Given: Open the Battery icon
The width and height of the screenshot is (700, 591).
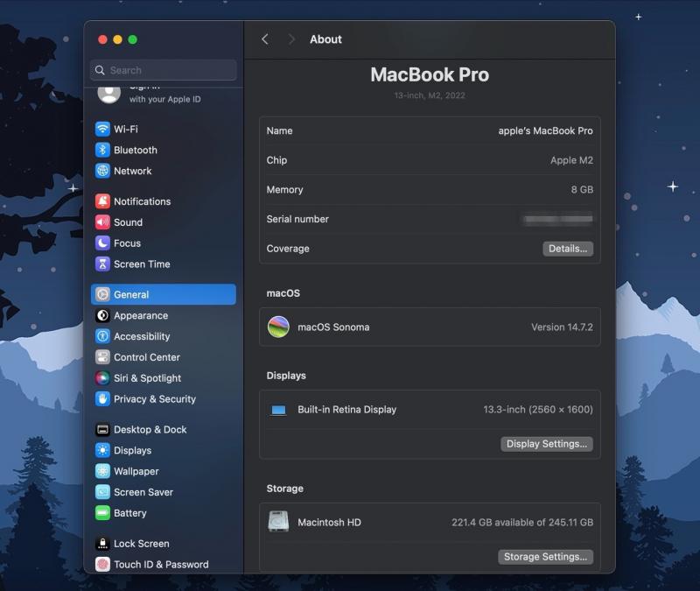Looking at the screenshot, I should click(102, 513).
